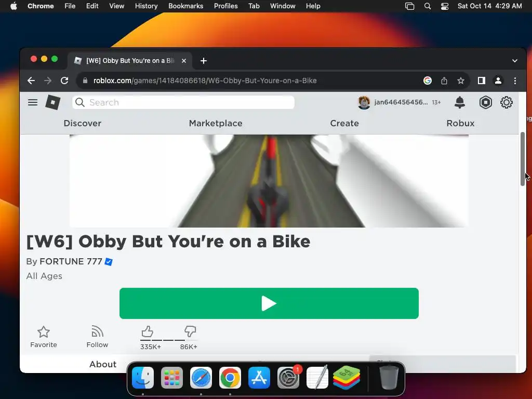Screen dimensions: 532x399
Task: Click the game banner image
Action: tap(269, 181)
